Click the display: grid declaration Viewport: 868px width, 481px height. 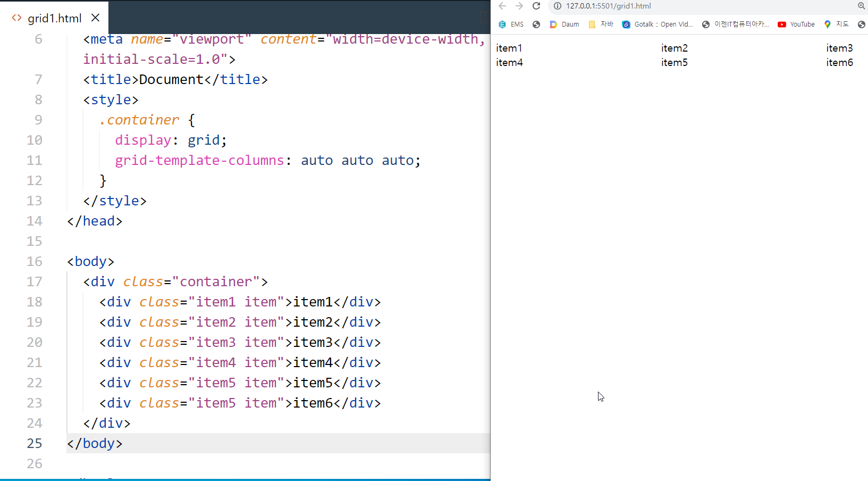coord(171,140)
